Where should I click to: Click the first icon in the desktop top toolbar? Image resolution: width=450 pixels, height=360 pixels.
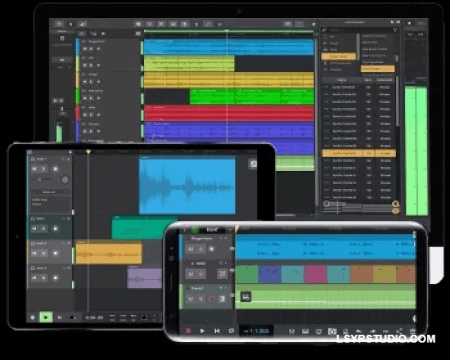pyautogui.click(x=59, y=24)
